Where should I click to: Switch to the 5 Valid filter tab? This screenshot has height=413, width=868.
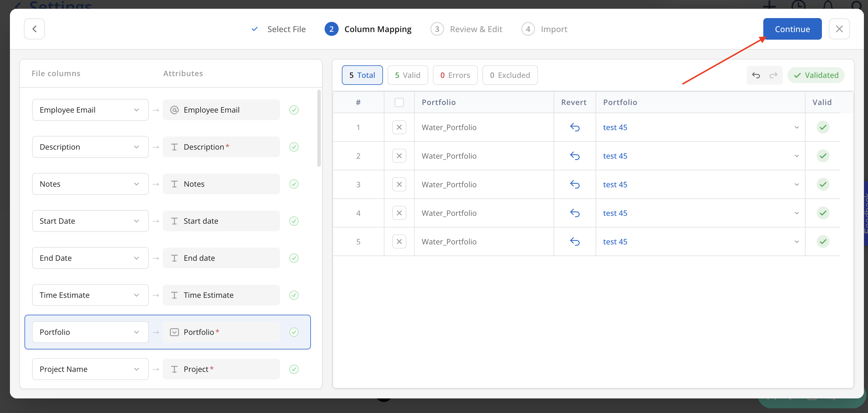point(407,75)
